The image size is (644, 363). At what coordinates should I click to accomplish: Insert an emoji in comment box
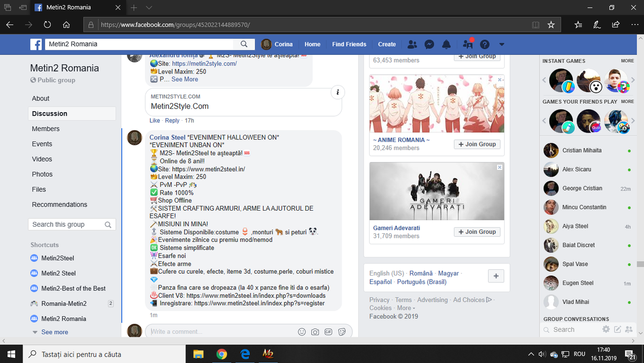302,332
